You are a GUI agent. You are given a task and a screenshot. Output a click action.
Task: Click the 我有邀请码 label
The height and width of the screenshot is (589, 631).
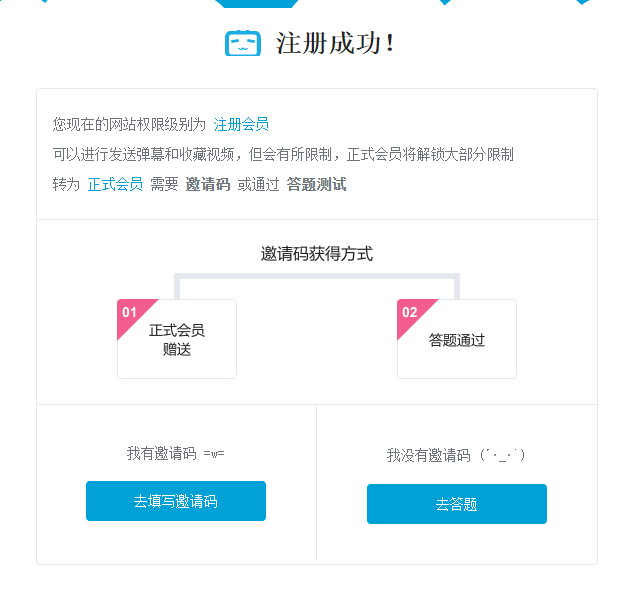tap(161, 454)
